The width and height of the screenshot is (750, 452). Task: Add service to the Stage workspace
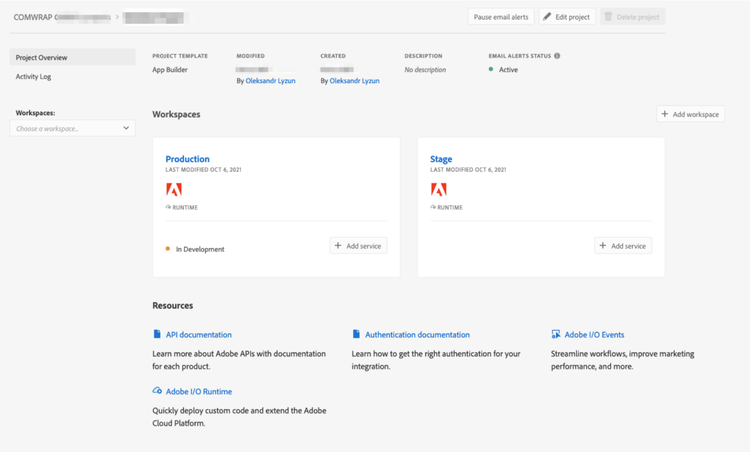[623, 245]
